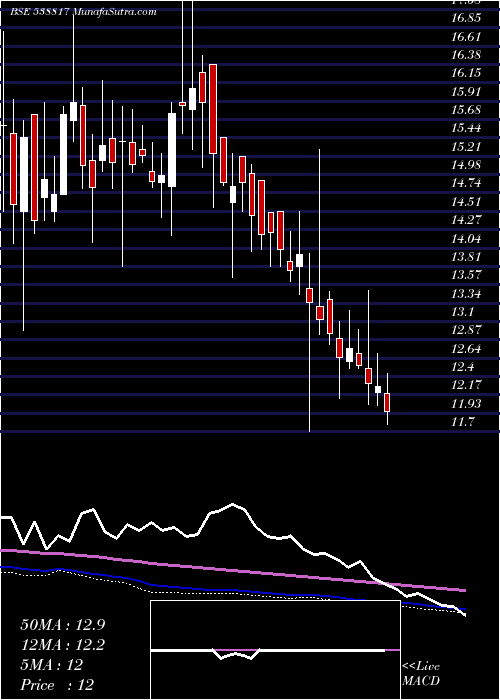Select the 16.61 price axis label
Viewport: 500px width, 700px height.
pos(466,37)
